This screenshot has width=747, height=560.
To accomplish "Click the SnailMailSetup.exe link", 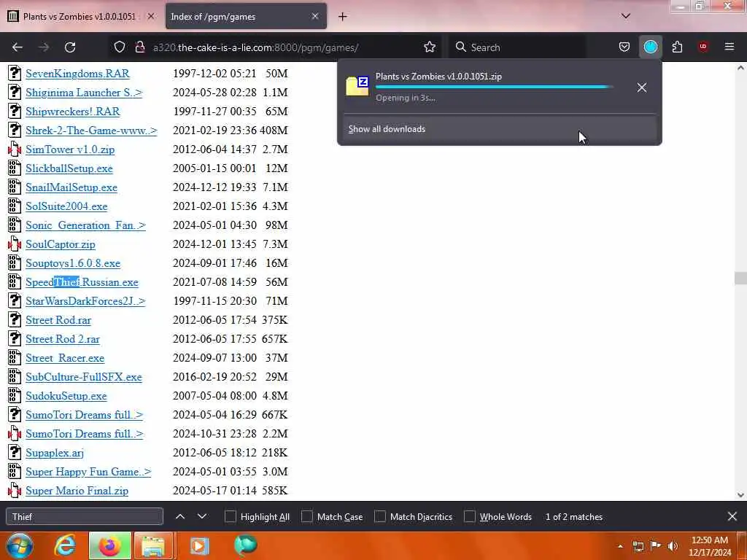I will click(x=71, y=187).
